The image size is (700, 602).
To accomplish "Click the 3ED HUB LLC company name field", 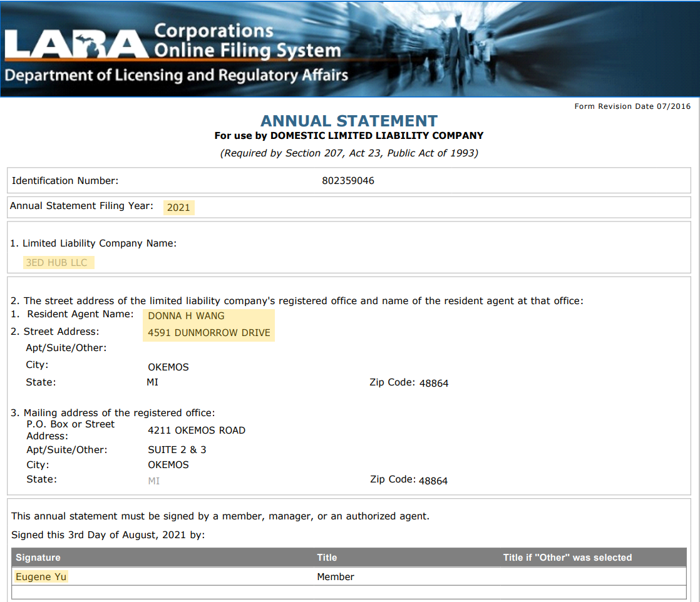I will [58, 262].
